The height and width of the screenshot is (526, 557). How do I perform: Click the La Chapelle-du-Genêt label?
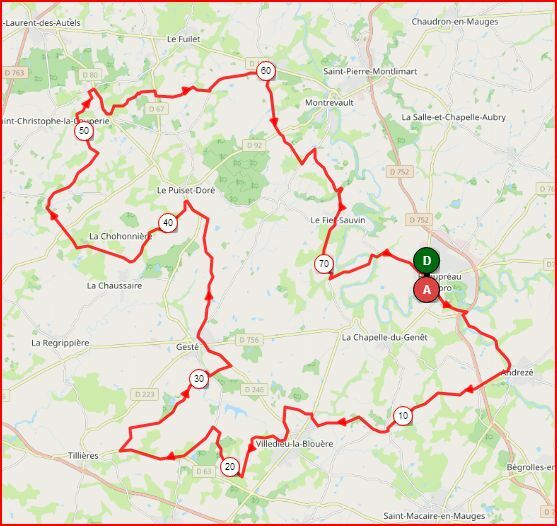pos(385,337)
